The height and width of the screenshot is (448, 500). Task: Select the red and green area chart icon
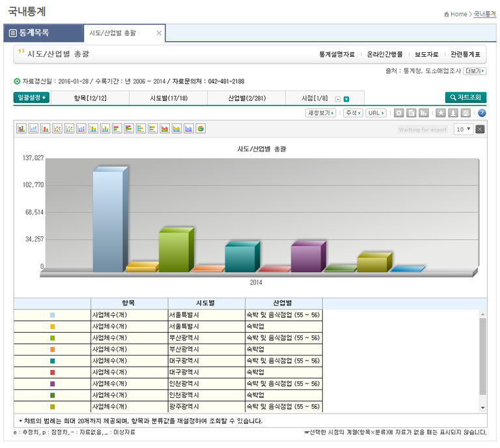click(x=165, y=128)
